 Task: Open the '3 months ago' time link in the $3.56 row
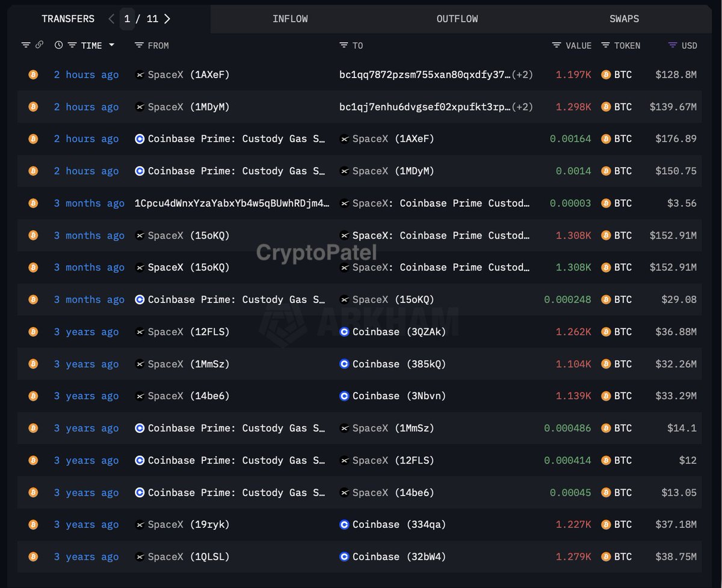[89, 203]
